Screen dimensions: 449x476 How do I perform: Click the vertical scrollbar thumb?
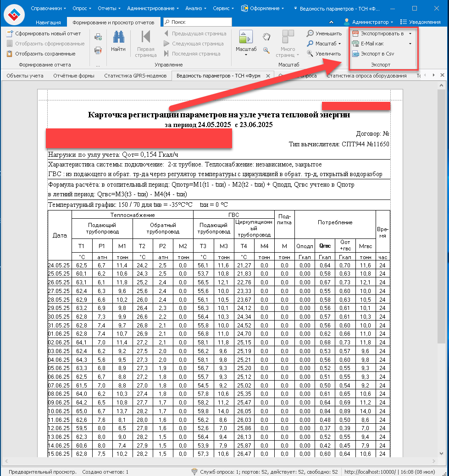[441, 216]
